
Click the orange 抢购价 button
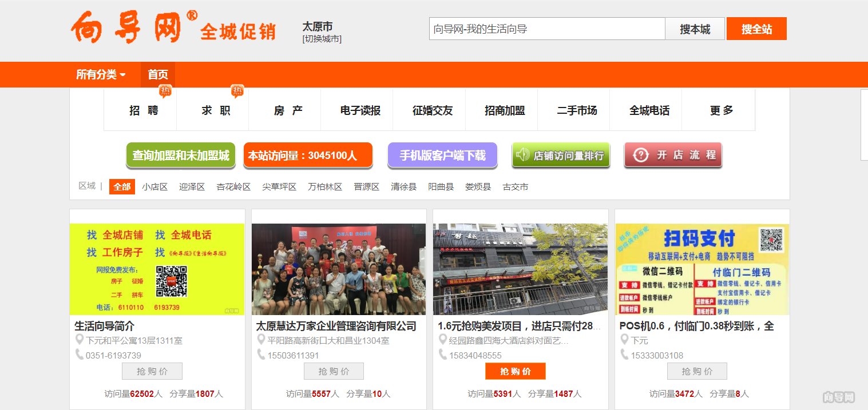tap(515, 371)
